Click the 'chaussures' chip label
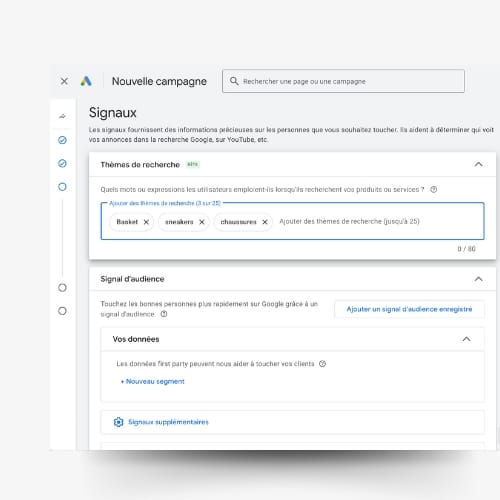The image size is (500, 500). point(238,222)
